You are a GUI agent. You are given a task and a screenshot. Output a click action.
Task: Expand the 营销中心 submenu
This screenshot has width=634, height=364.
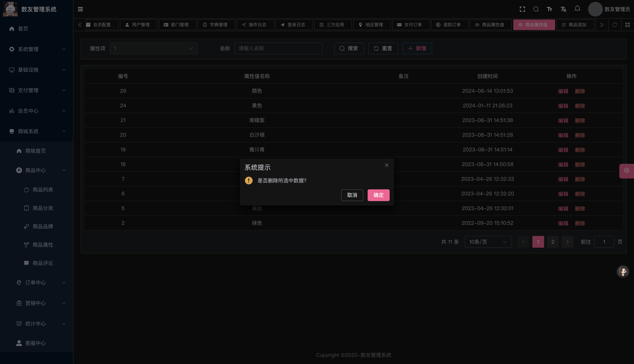[x=37, y=303]
